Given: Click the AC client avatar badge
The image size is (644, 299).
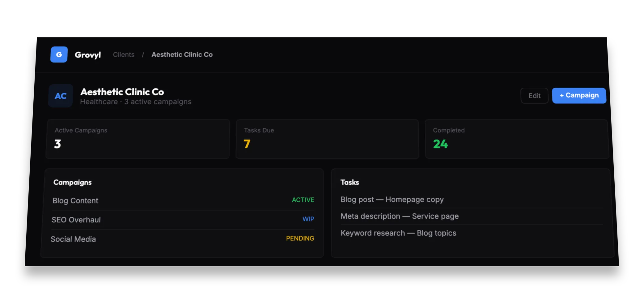Looking at the screenshot, I should pos(61,96).
